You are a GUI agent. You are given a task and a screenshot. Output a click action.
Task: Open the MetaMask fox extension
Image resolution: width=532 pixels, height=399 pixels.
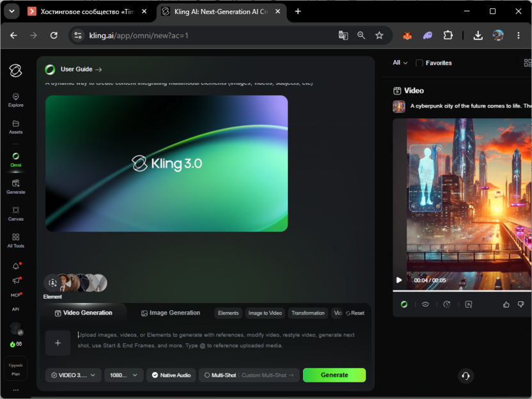407,35
